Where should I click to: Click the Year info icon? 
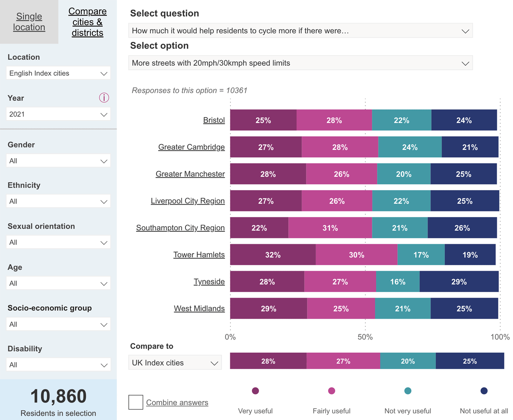click(x=104, y=98)
